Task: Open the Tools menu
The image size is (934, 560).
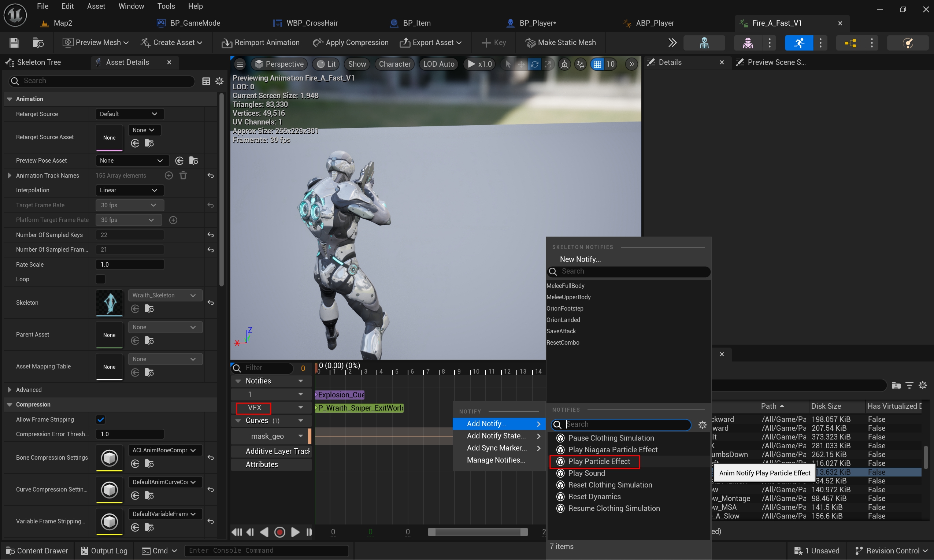Action: (166, 7)
